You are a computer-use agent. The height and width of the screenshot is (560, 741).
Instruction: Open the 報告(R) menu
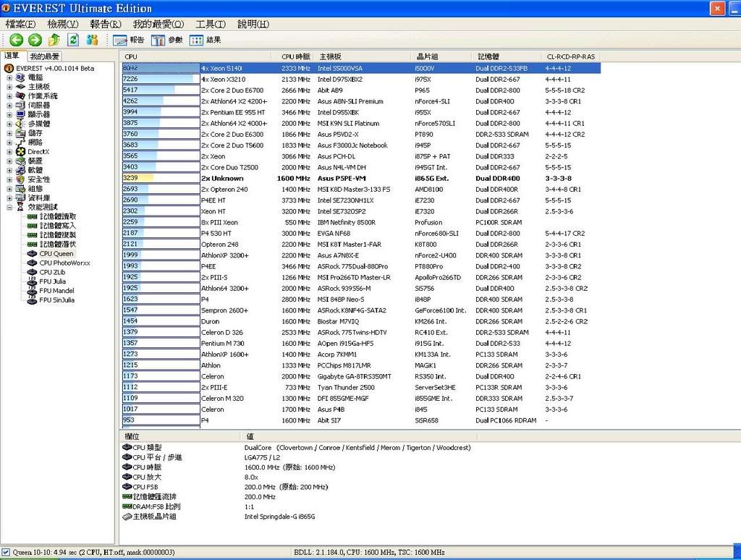point(106,24)
